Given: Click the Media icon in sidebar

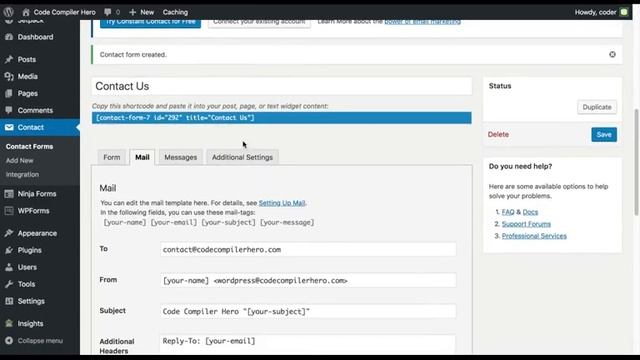Looking at the screenshot, I should (x=9, y=76).
